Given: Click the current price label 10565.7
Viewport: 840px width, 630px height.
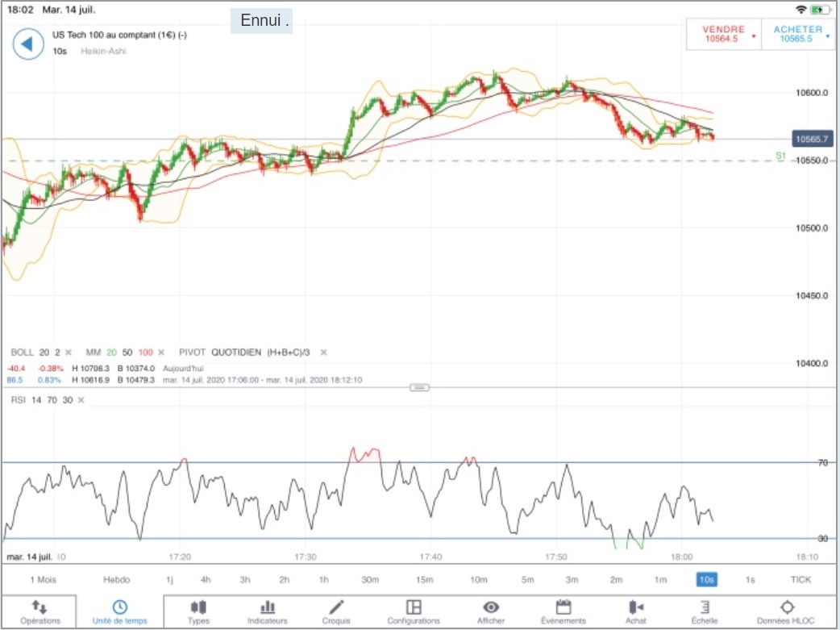Looking at the screenshot, I should [x=812, y=140].
